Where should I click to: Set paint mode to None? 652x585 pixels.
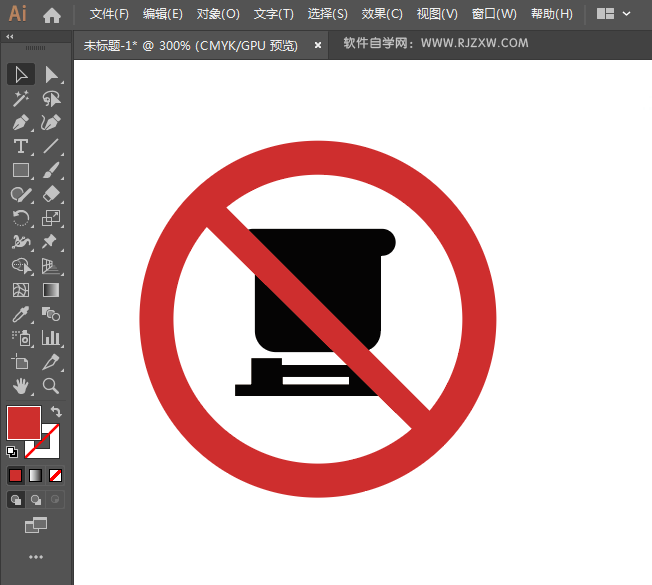56,475
